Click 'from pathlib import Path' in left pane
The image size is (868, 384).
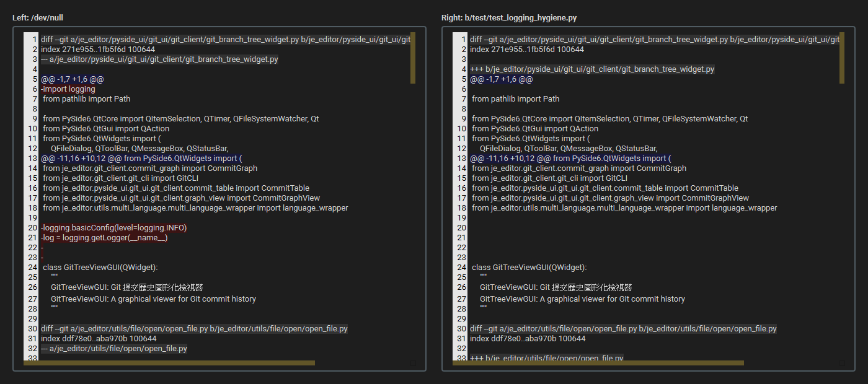point(87,99)
